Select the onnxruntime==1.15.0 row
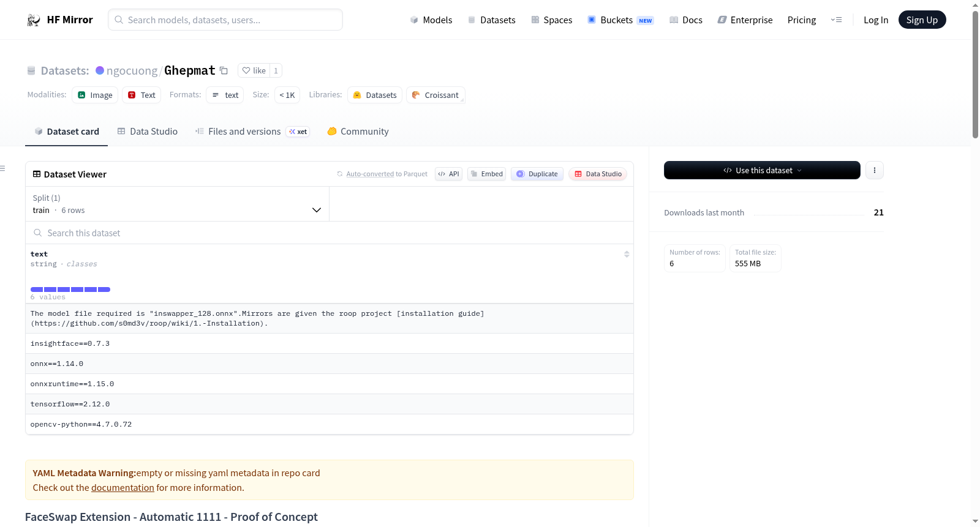 pos(330,384)
